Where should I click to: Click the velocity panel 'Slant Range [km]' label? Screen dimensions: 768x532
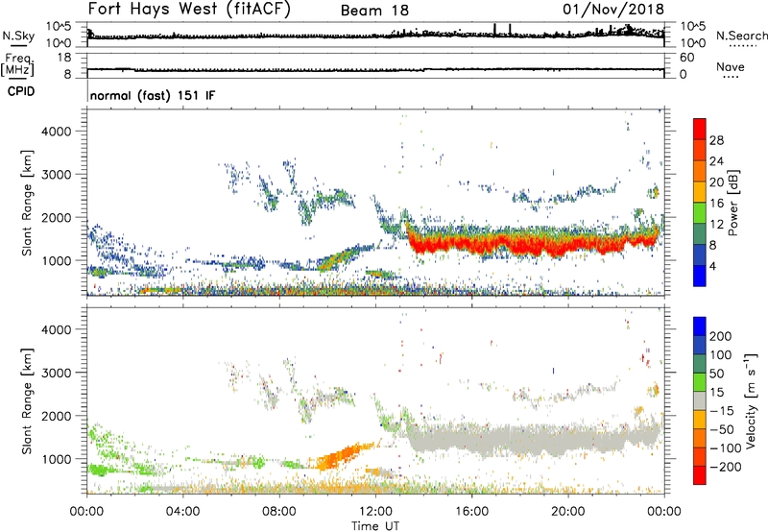(x=27, y=400)
